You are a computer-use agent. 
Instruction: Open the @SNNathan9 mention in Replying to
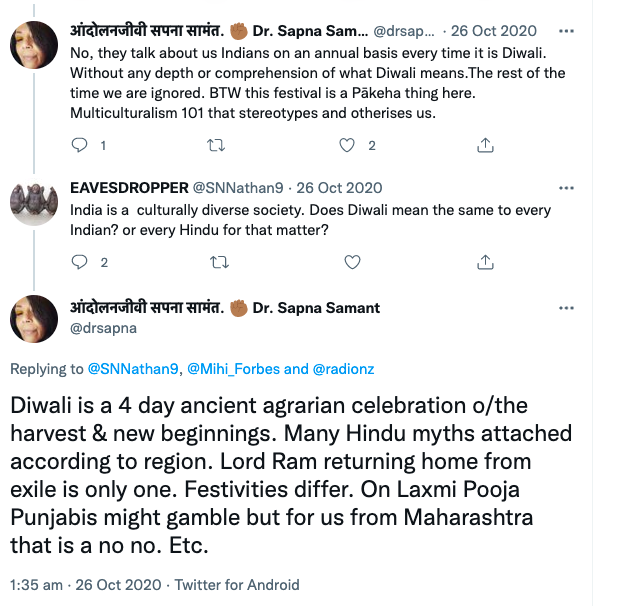click(132, 369)
